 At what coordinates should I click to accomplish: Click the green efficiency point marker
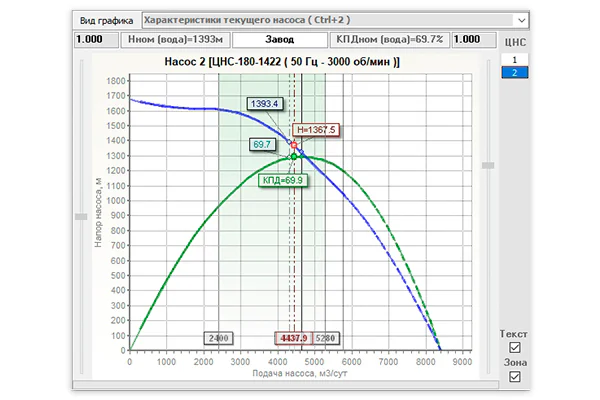tap(294, 157)
